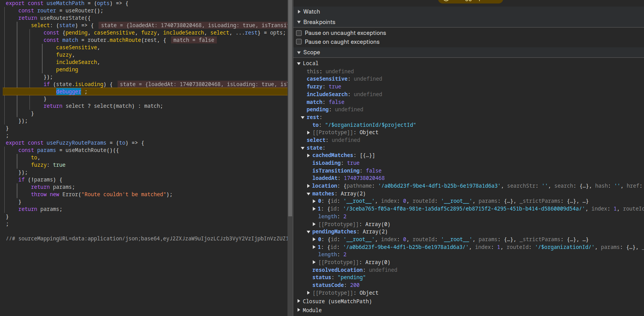The width and height of the screenshot is (644, 316).
Task: Click the sourceMappingURL comment line
Action: 147,239
